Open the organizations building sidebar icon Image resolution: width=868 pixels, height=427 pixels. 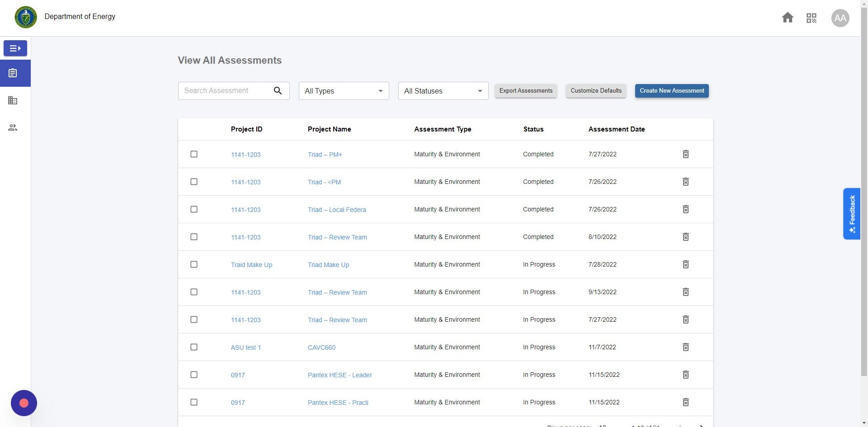(13, 100)
